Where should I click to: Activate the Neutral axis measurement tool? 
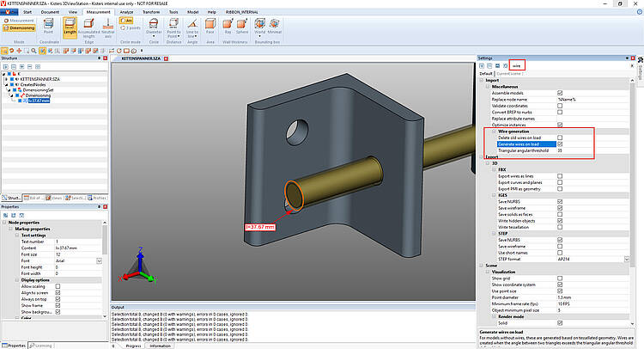[107, 30]
